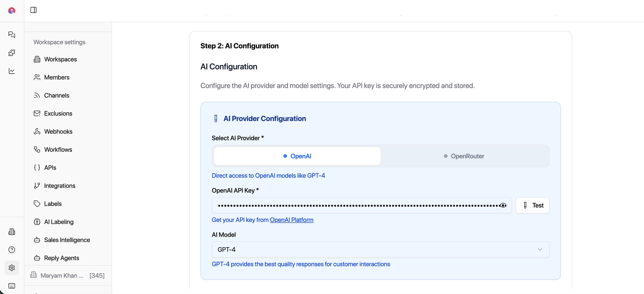Click the user avatar logo
The height and width of the screenshot is (294, 644).
tap(12, 11)
